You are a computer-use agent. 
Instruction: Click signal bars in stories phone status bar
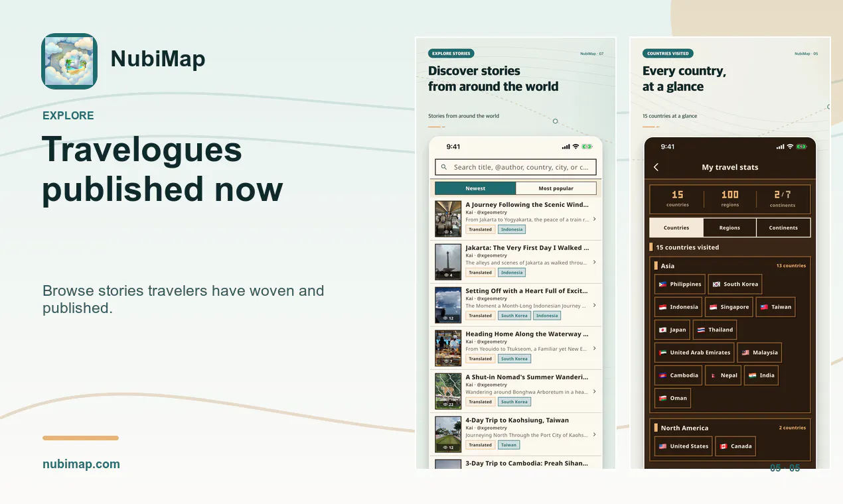pos(566,147)
